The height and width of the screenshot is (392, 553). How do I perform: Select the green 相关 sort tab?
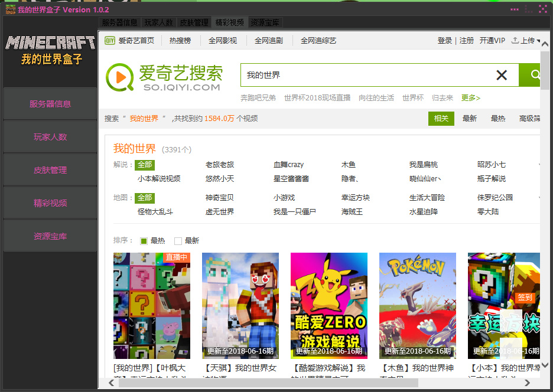pos(441,119)
